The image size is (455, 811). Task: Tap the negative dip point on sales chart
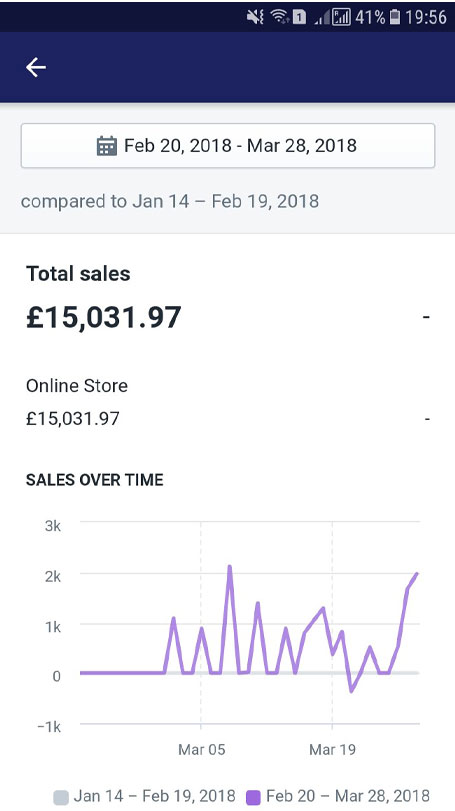(x=352, y=691)
